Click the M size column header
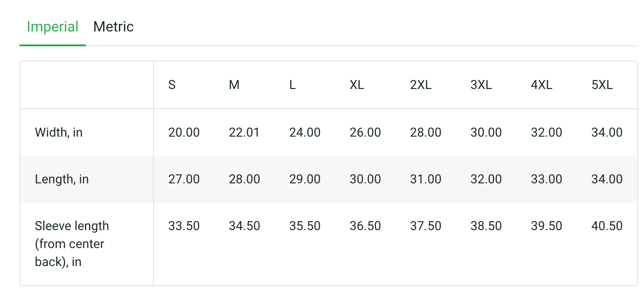 pos(234,85)
